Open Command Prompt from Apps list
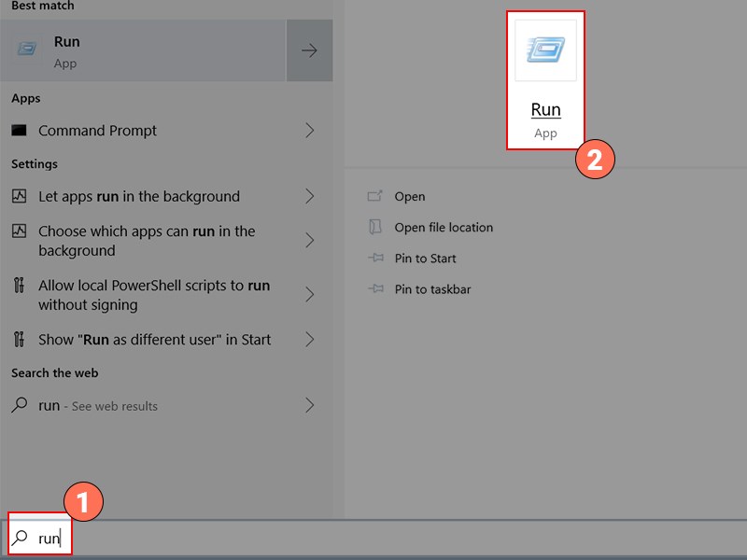 point(97,131)
